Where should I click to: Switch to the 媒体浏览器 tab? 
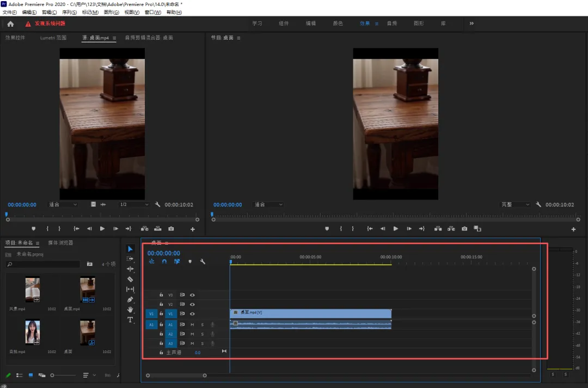[60, 242]
